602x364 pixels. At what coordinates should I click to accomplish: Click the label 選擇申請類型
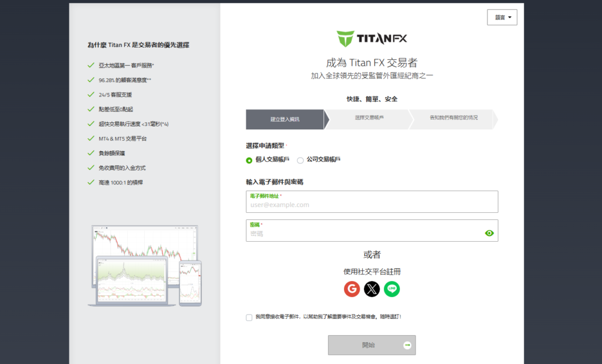(265, 145)
